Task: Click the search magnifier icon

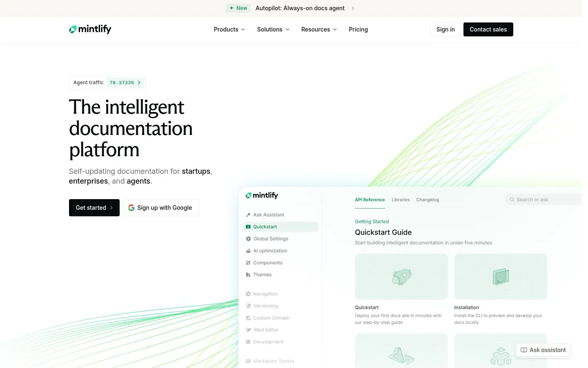Action: tap(512, 200)
